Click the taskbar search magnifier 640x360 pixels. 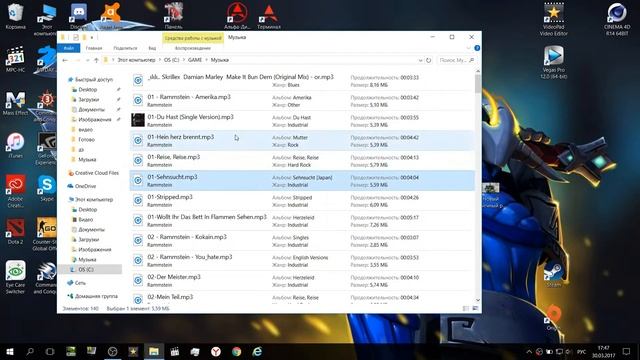tap(30, 351)
